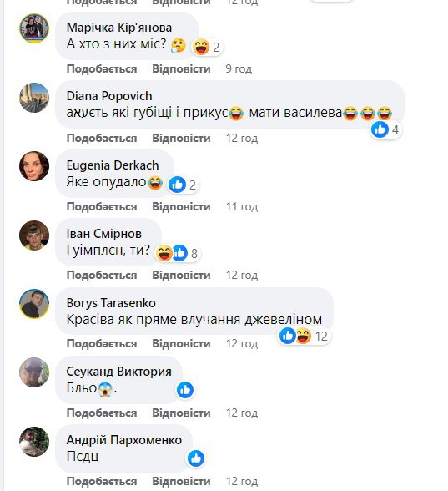The width and height of the screenshot is (448, 491).
Task: Open Borys Tarasenko's avatar
Action: tap(34, 304)
